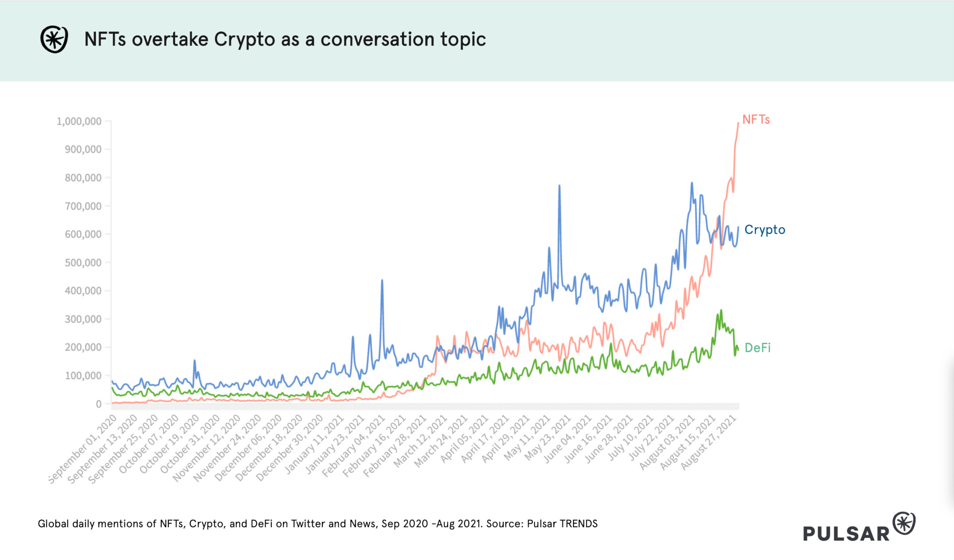Click the DeFi line peak in August 2021
The height and width of the screenshot is (560, 954).
(721, 311)
